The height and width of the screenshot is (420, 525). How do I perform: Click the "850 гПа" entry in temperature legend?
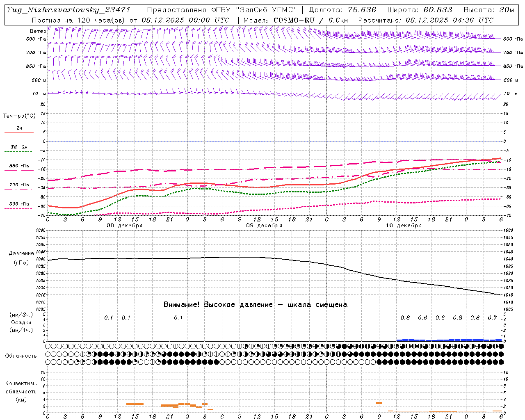19,166
